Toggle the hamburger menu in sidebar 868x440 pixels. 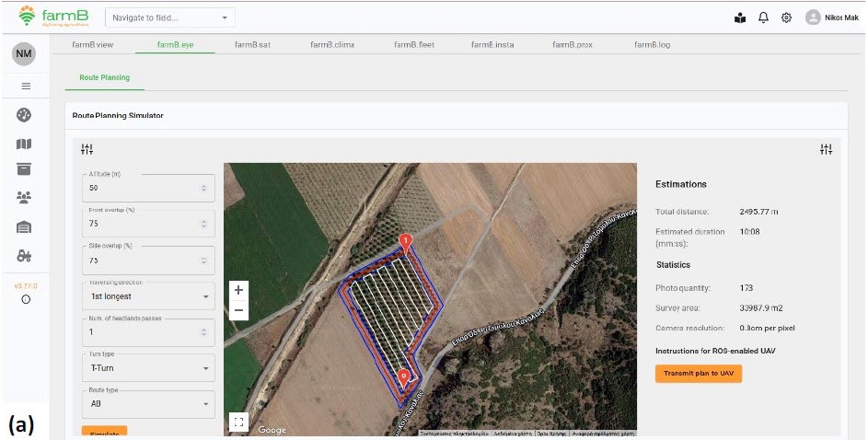[x=26, y=86]
